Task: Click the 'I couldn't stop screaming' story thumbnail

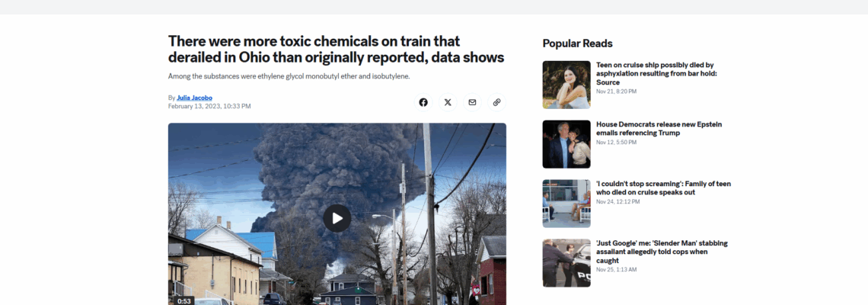Action: point(566,204)
